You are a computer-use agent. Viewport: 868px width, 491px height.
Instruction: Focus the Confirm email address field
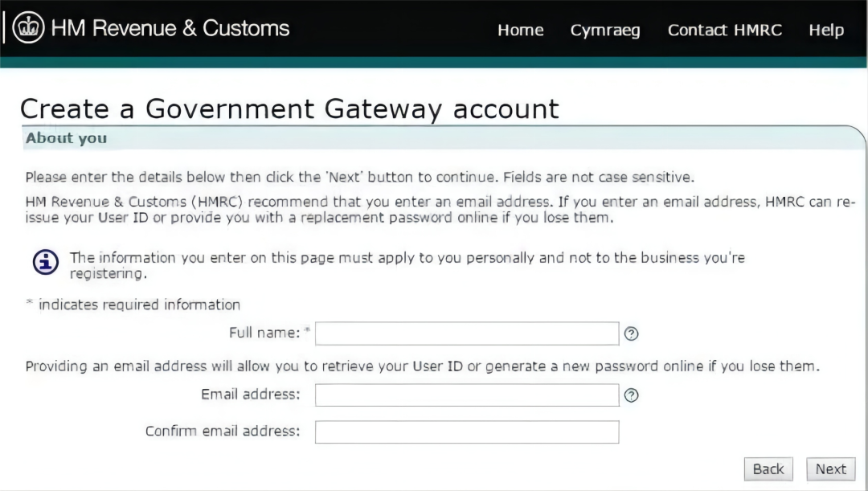coord(466,432)
